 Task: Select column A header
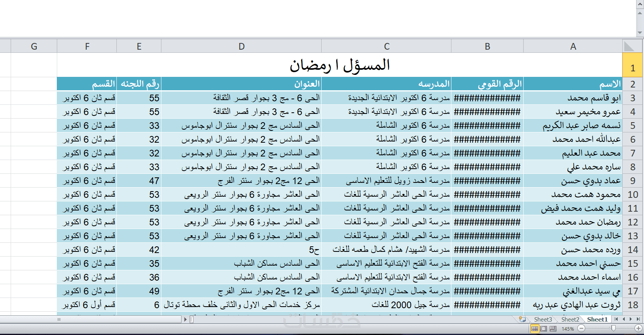[573, 46]
